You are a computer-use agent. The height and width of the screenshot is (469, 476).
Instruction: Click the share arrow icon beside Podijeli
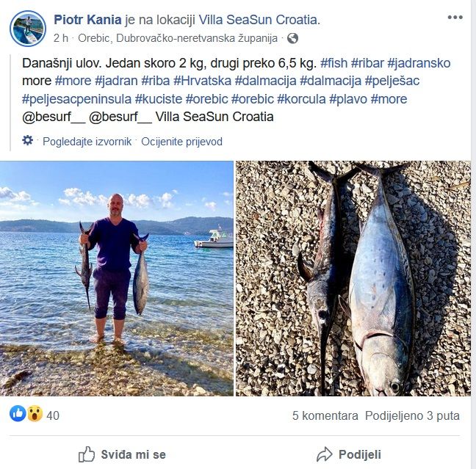(x=325, y=454)
